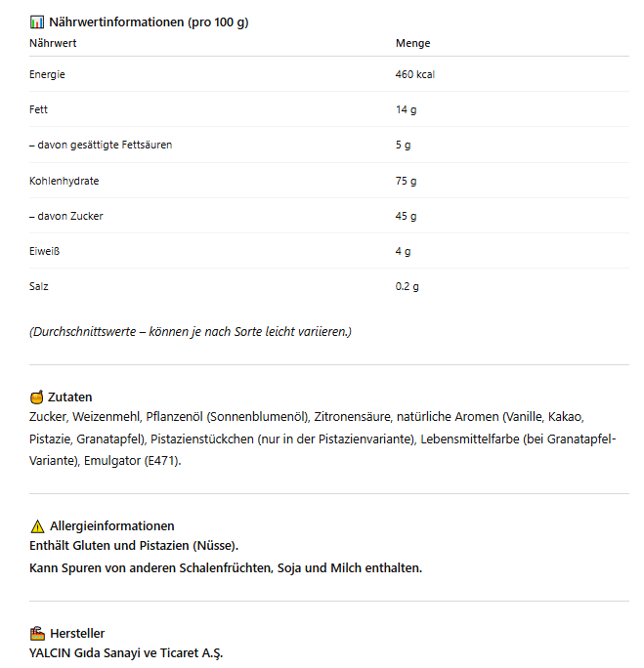Click the Zutaten section heading
The height and width of the screenshot is (668, 644).
tap(70, 397)
